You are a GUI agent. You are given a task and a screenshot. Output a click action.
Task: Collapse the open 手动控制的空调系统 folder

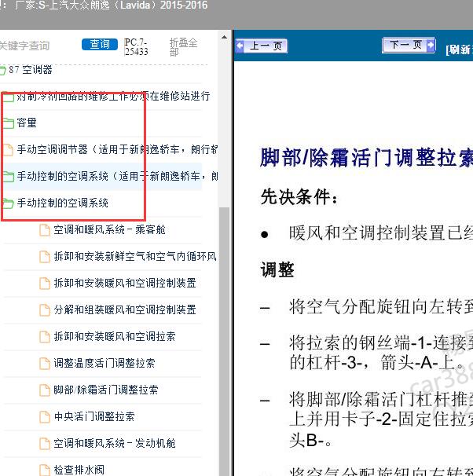pos(63,203)
